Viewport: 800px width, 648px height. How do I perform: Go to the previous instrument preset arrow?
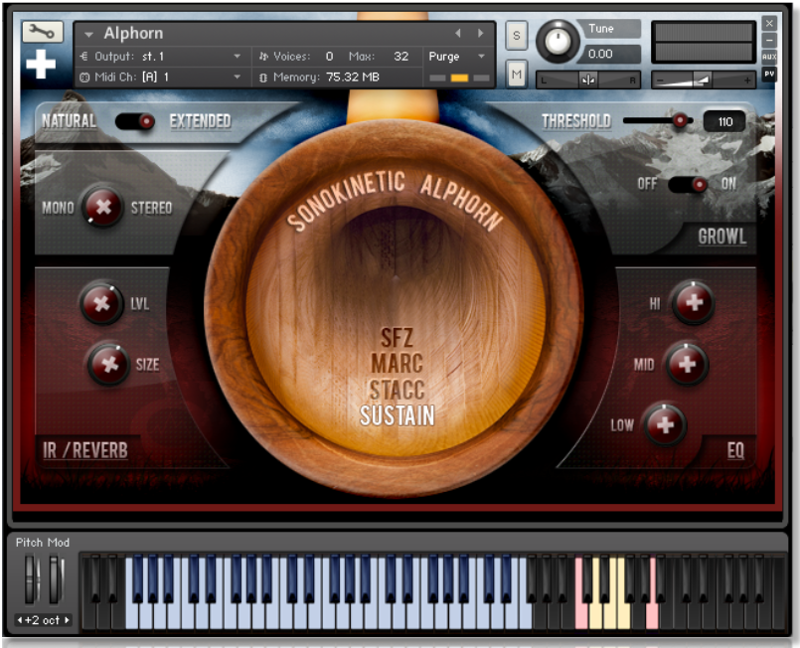tap(458, 33)
